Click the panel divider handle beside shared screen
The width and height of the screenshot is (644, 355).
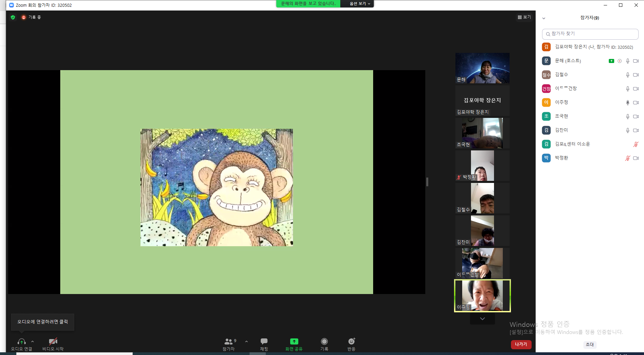(x=427, y=182)
